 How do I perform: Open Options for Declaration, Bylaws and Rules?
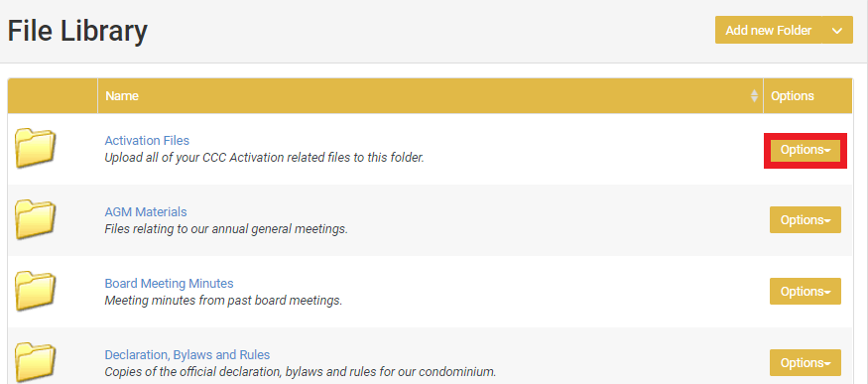806,363
